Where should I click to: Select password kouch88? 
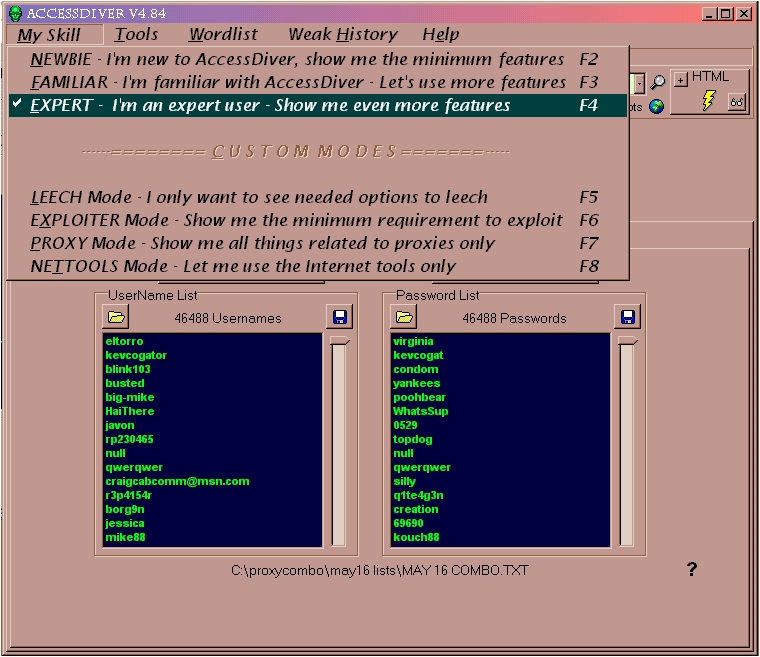tap(416, 538)
